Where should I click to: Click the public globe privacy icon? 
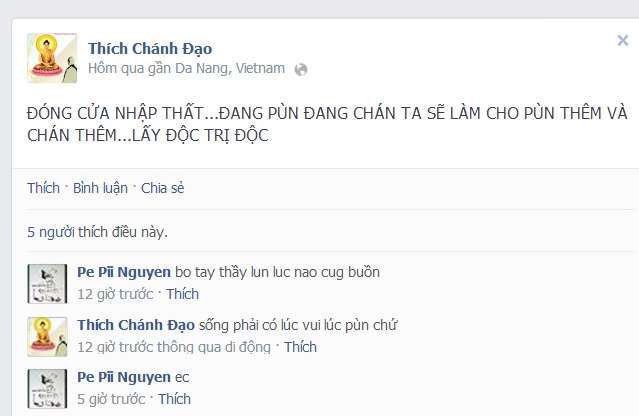[x=301, y=70]
